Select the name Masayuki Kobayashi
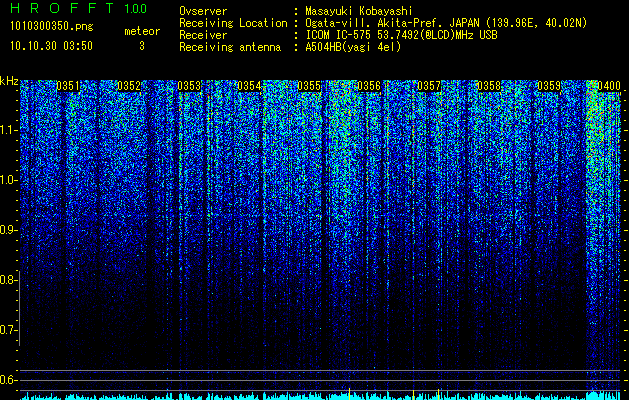This screenshot has height=400, width=629. click(x=359, y=11)
